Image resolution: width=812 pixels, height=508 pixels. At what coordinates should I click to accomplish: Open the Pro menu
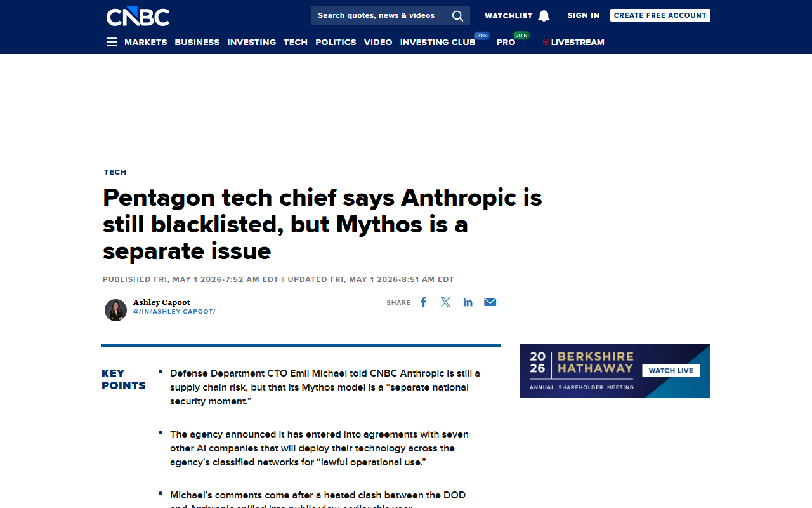coord(506,42)
